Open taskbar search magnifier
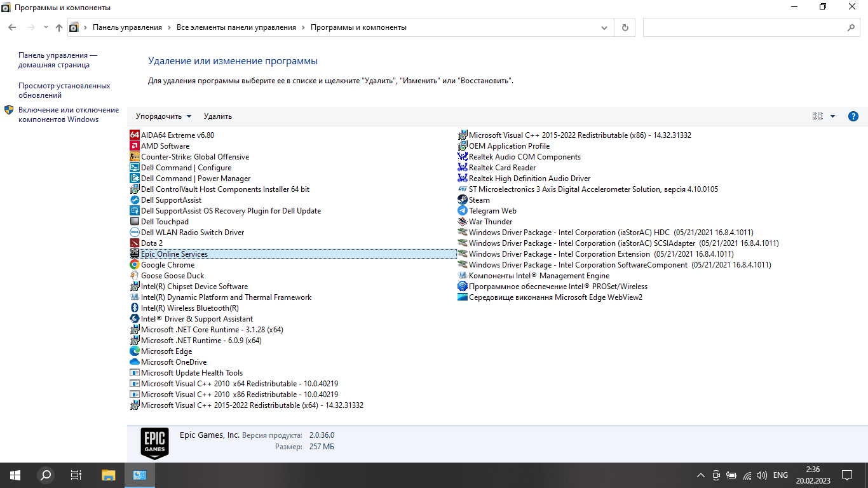868x488 pixels. pos(46,475)
